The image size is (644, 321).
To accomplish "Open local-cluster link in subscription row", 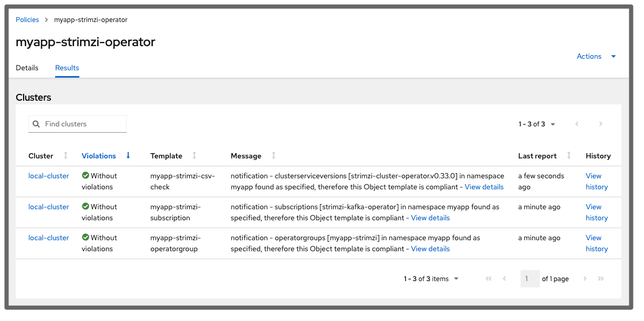I will point(49,207).
